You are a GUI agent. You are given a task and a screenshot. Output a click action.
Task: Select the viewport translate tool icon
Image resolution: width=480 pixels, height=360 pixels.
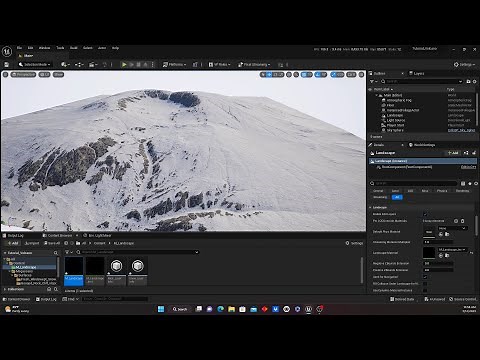pos(269,75)
